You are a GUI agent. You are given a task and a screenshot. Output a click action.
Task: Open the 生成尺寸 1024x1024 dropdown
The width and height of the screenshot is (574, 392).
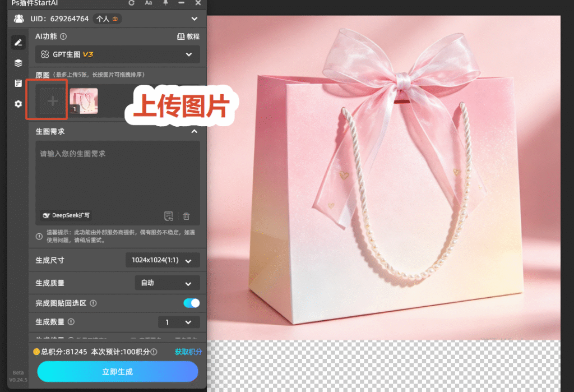(x=163, y=260)
